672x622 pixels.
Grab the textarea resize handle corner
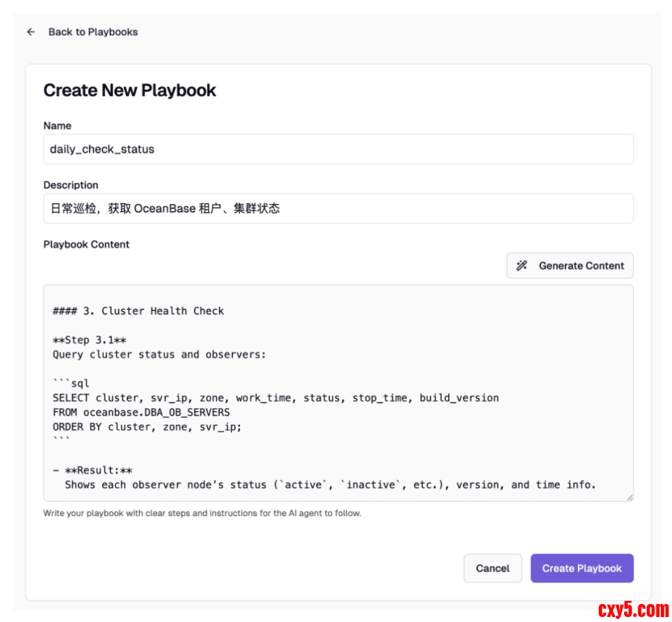(x=630, y=497)
